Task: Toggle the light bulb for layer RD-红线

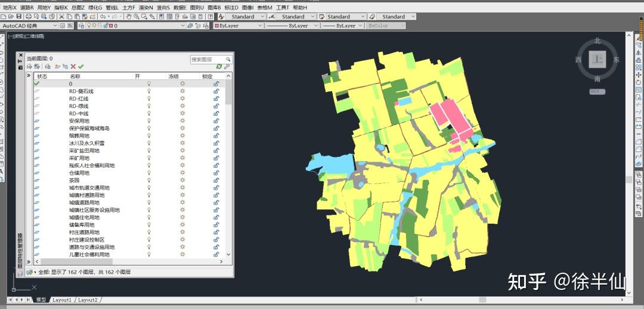Action: [x=149, y=98]
